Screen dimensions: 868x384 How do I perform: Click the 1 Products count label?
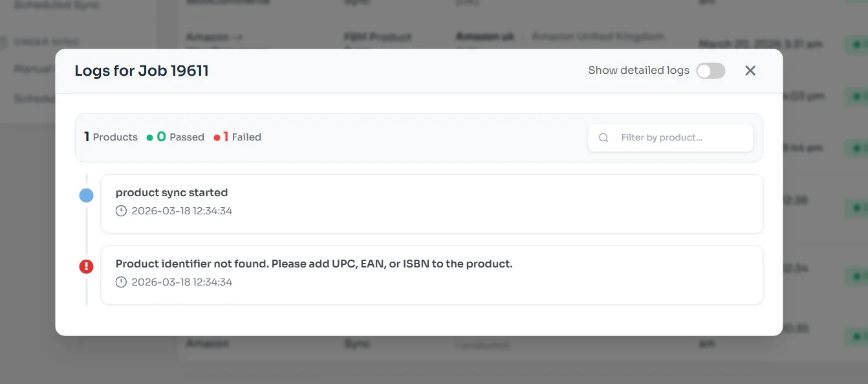click(x=110, y=137)
